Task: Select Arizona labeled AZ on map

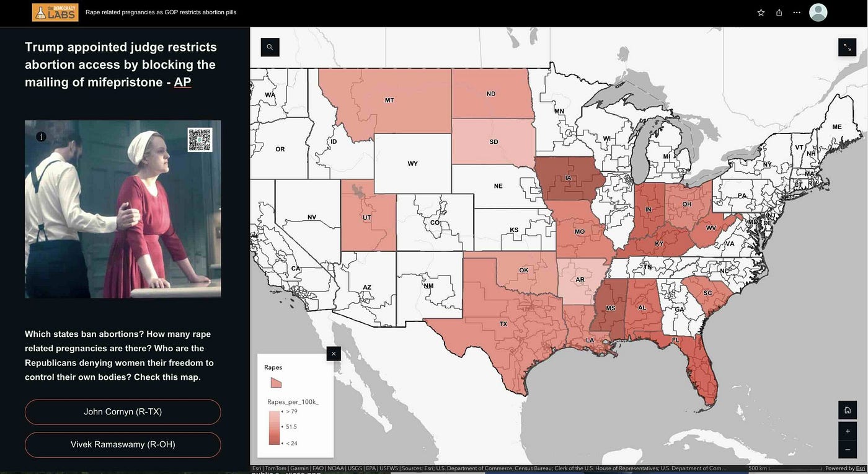Action: pos(367,287)
